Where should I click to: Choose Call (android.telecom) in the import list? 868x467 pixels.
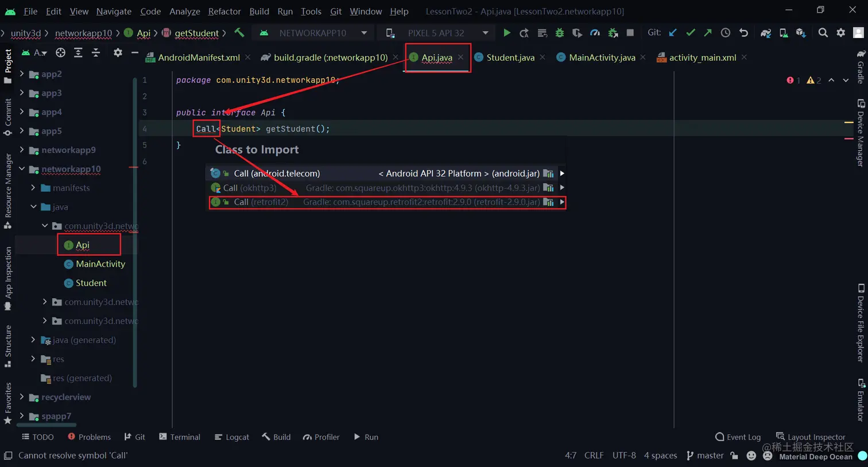(x=386, y=173)
